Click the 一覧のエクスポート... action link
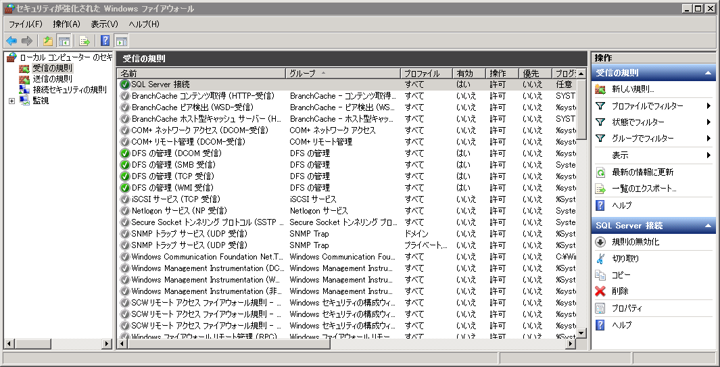Image resolution: width=720 pixels, height=367 pixels. click(644, 188)
